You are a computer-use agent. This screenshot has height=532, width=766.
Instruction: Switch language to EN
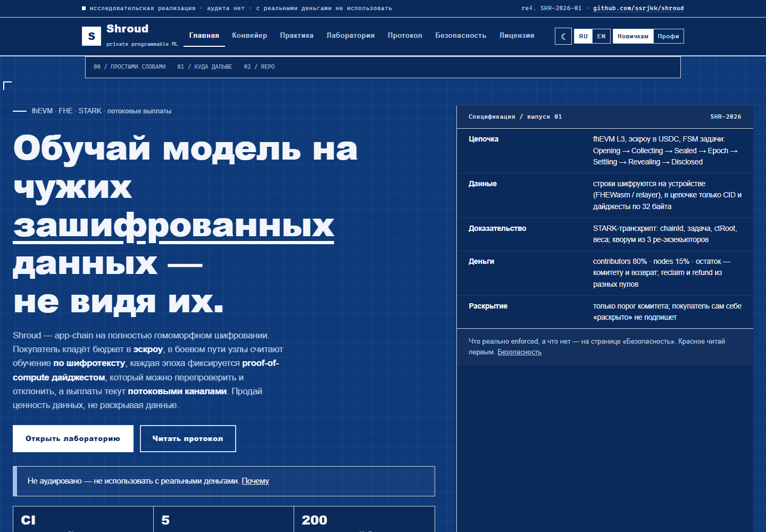(601, 36)
